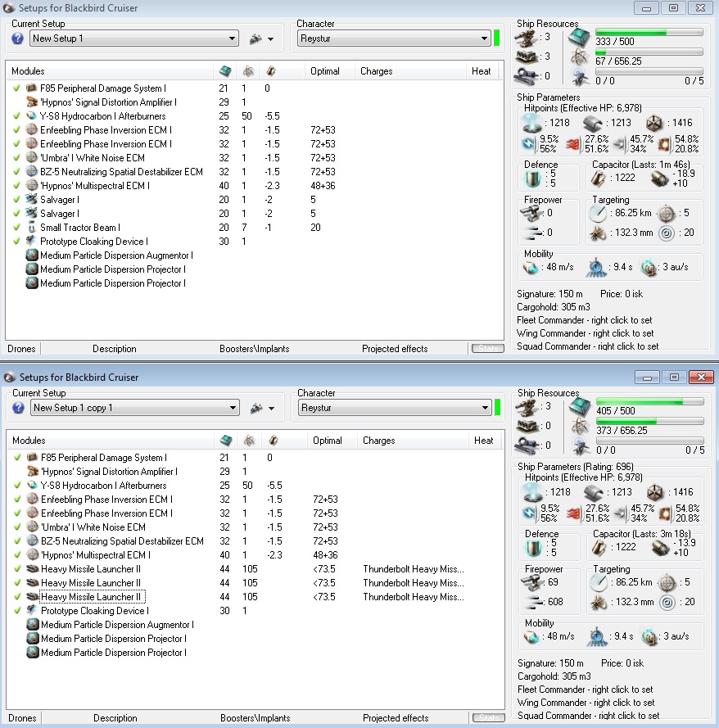Click CPU column header icon in bottom window
This screenshot has height=728, width=719.
pos(227,440)
